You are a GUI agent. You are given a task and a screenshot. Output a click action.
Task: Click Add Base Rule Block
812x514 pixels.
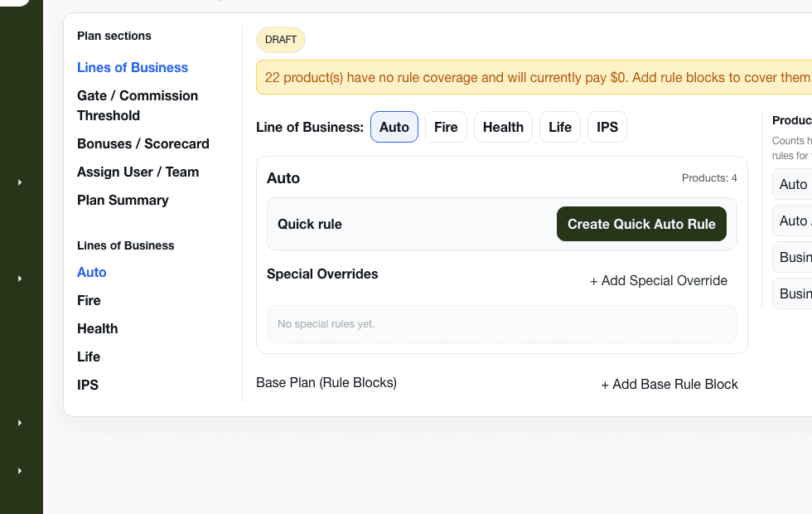[x=669, y=384]
